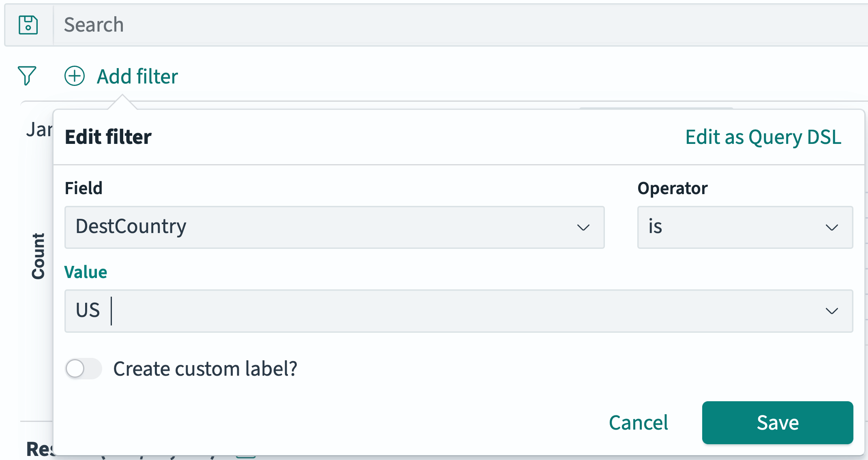Enable the Create custom label toggle
Image resolution: width=868 pixels, height=460 pixels.
[x=83, y=369]
